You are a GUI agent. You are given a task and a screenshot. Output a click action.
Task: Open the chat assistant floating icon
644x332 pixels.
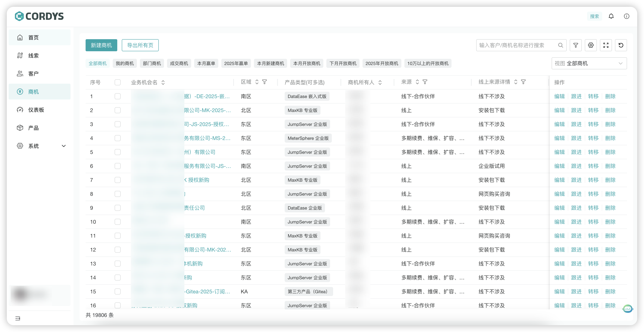(x=627, y=309)
